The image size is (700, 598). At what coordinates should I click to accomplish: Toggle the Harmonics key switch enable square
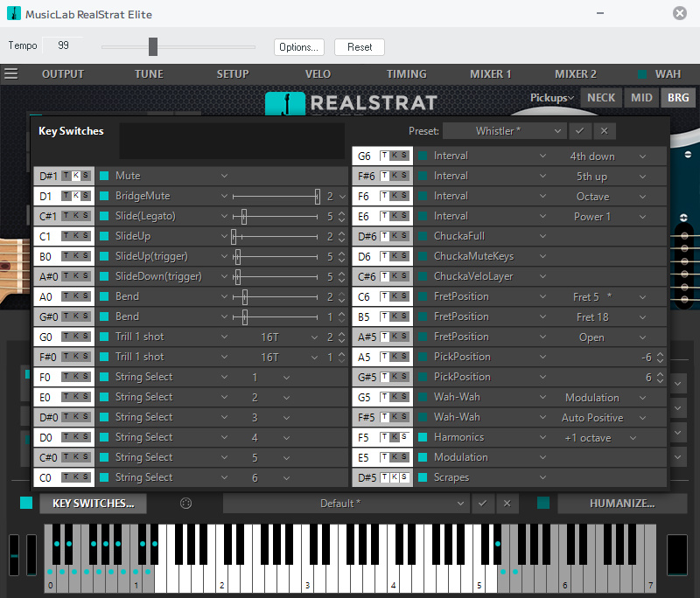(423, 437)
